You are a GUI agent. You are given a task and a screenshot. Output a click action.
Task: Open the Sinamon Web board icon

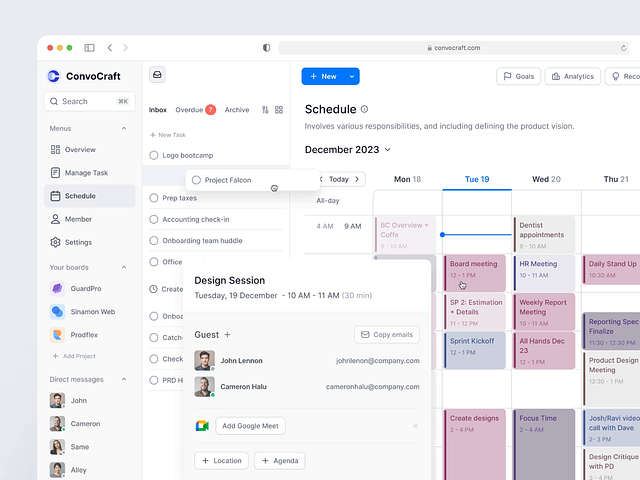coord(57,312)
